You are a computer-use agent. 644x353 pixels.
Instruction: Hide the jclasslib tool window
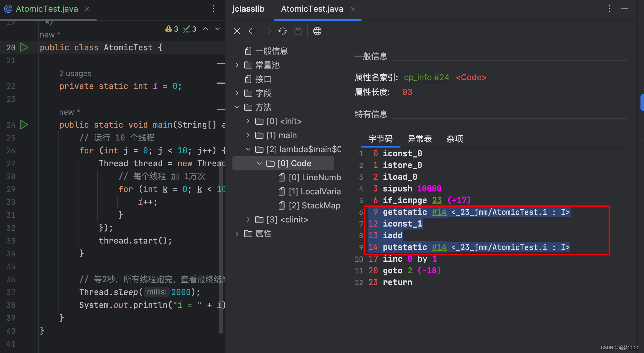pos(625,9)
